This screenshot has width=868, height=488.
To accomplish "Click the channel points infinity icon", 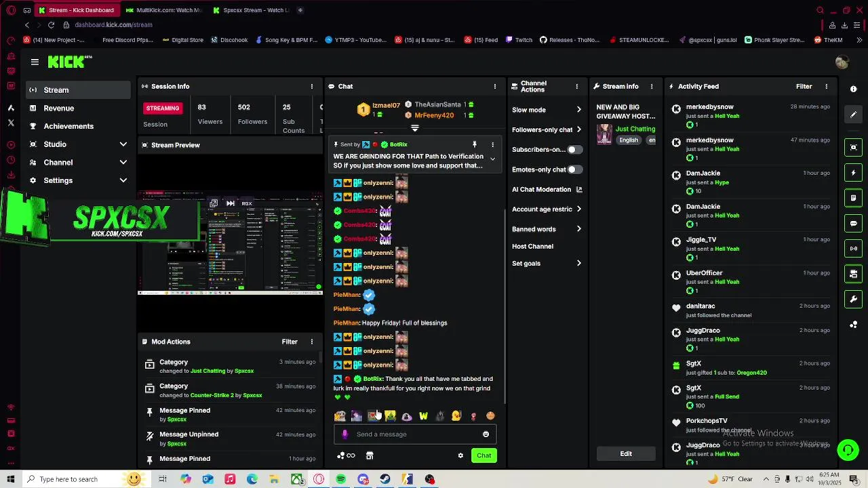I will [x=346, y=455].
